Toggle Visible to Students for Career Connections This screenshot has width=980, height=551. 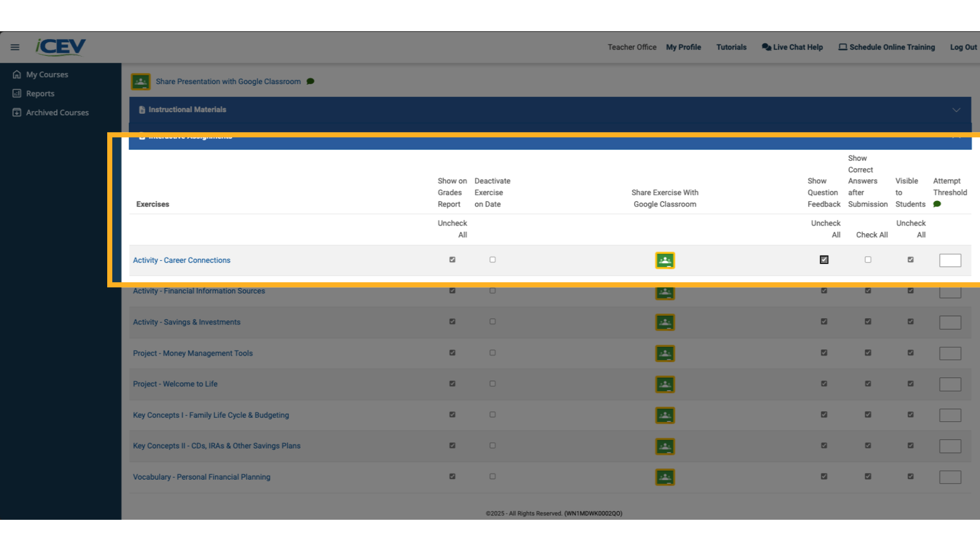click(911, 260)
